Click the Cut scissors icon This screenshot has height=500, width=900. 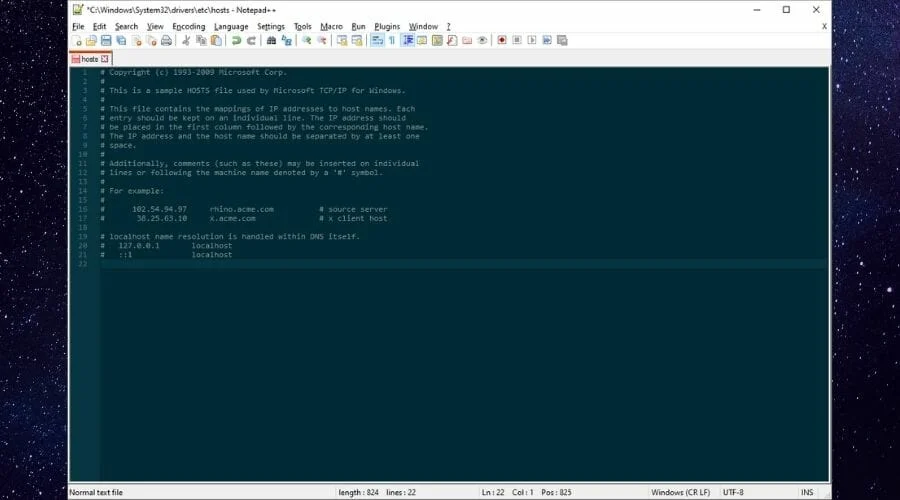(x=186, y=41)
